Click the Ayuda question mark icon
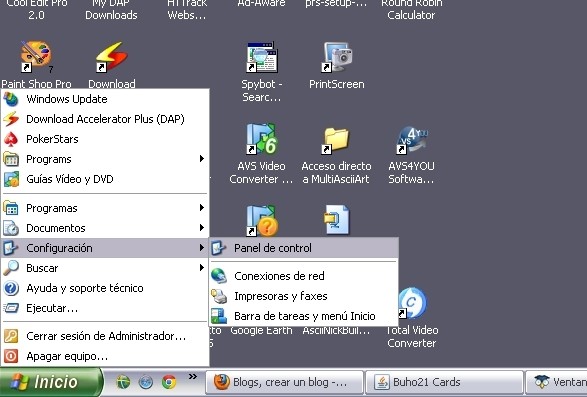587x397 pixels. coord(11,288)
